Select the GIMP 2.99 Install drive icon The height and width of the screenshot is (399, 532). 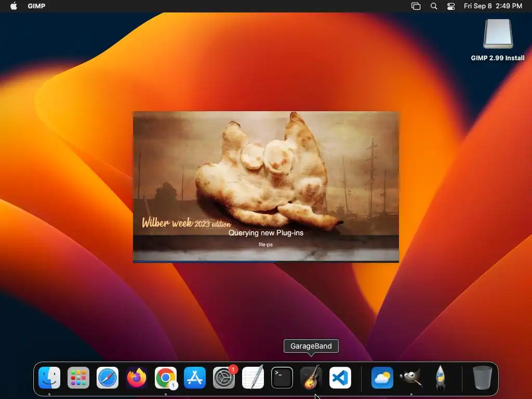tap(498, 34)
